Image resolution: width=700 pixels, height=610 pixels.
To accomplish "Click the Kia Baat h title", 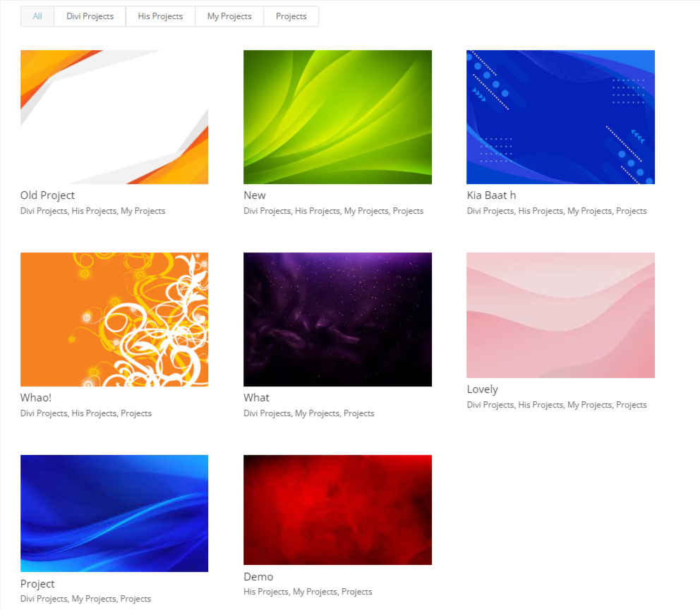I will point(491,195).
